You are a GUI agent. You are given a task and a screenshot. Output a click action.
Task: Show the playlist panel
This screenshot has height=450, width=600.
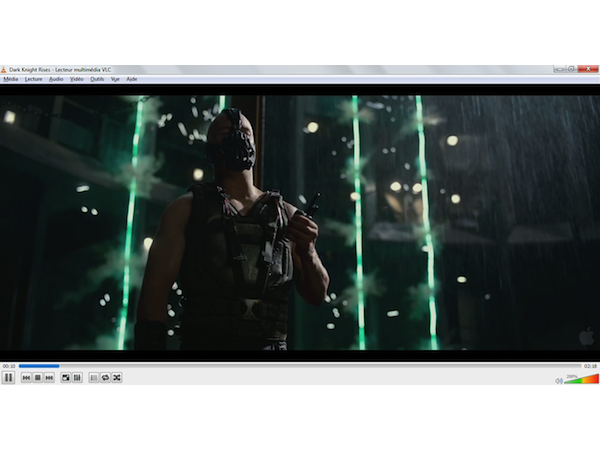click(94, 378)
